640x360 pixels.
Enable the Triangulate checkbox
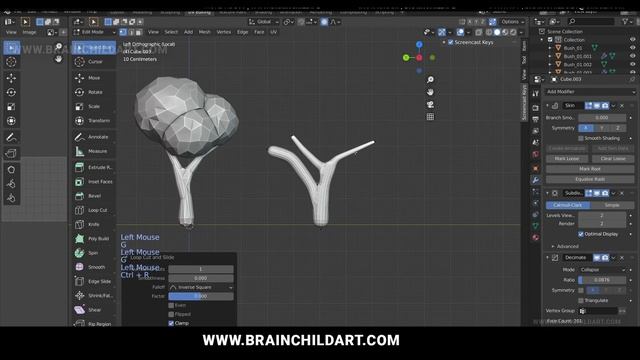tap(581, 300)
